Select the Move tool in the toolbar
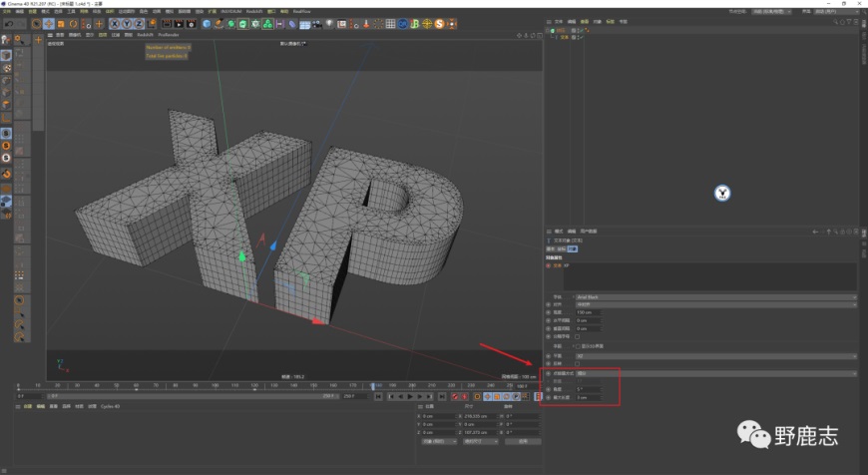 point(49,24)
